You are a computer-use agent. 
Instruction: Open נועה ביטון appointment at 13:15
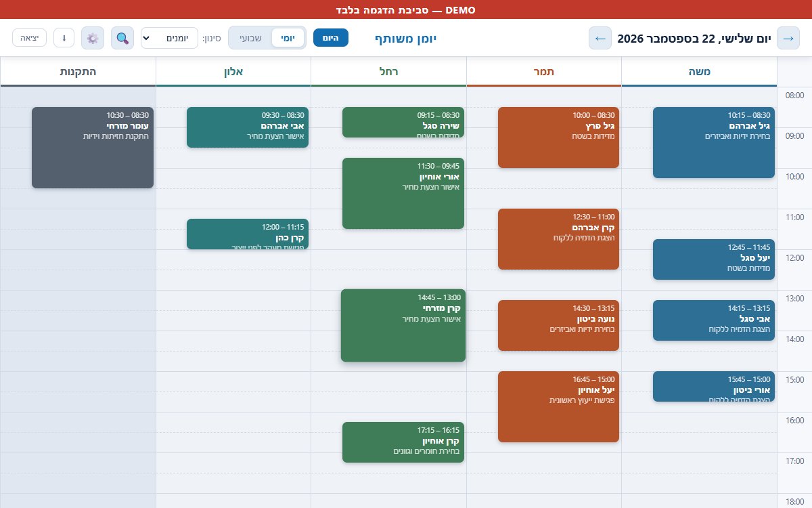558,325
